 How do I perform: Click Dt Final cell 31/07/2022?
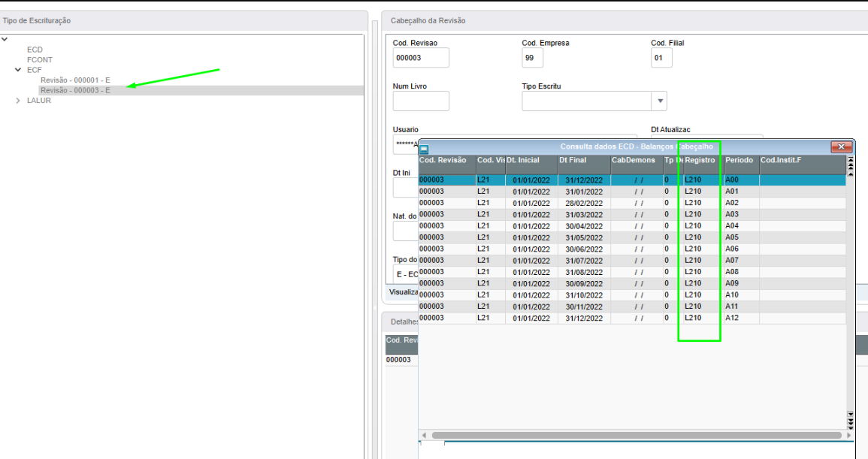click(584, 261)
